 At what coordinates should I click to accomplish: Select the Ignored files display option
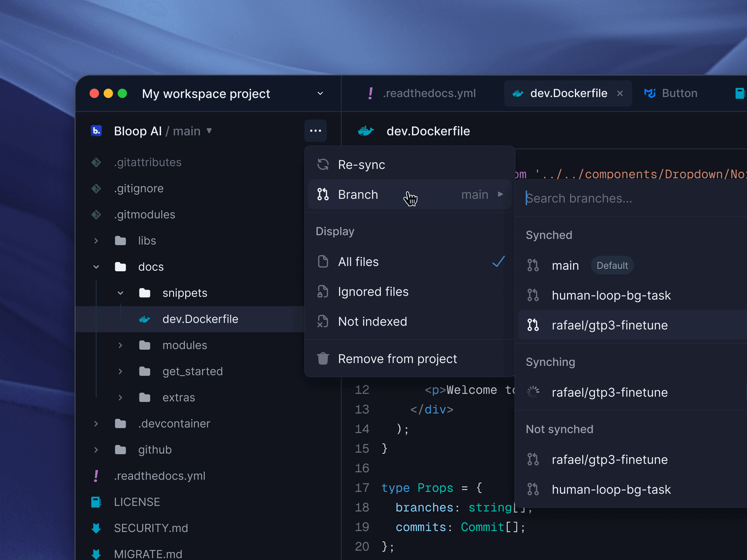[x=373, y=292]
